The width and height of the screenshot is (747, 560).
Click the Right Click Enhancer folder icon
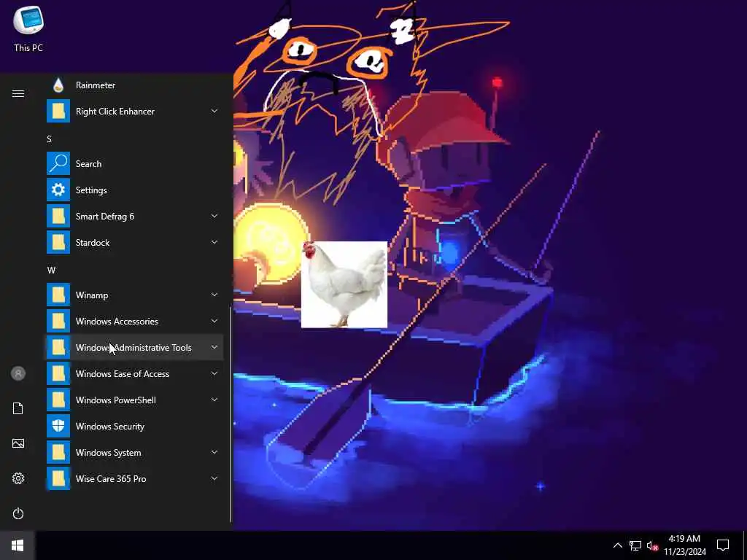58,112
